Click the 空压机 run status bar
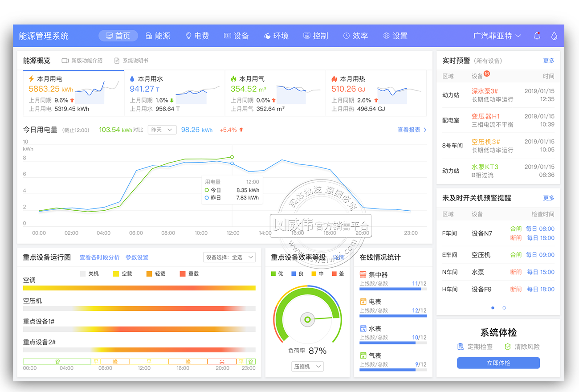 [139, 308]
